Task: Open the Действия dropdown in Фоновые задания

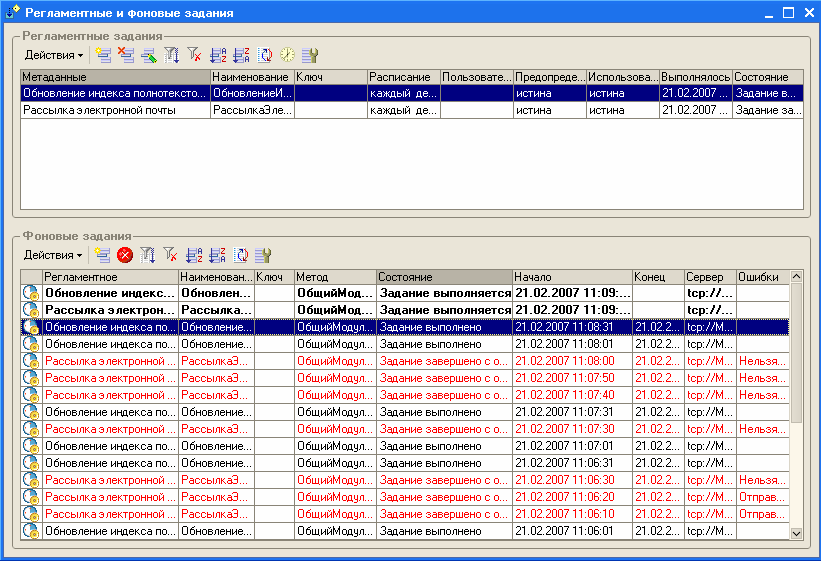Action: point(53,255)
